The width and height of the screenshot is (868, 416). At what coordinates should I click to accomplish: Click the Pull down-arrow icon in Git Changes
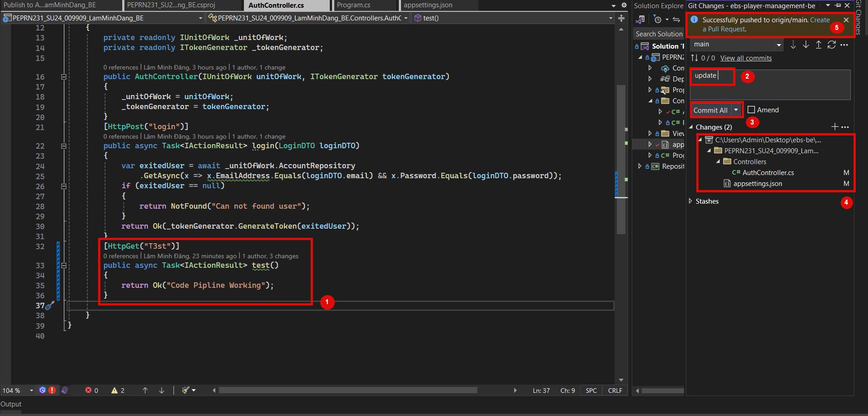pyautogui.click(x=806, y=45)
